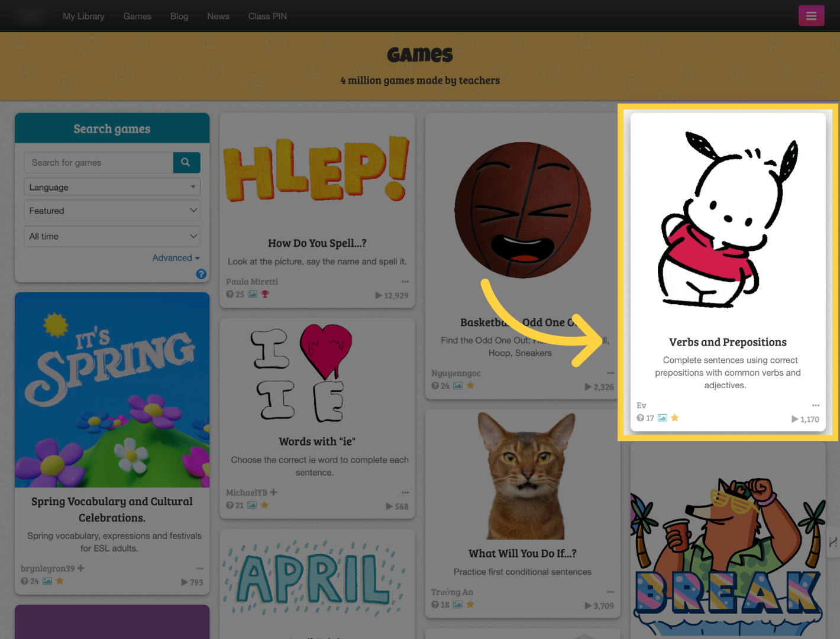Viewport: 840px width, 639px height.
Task: Open options dots on Spring Vocabulary card
Action: point(200,569)
